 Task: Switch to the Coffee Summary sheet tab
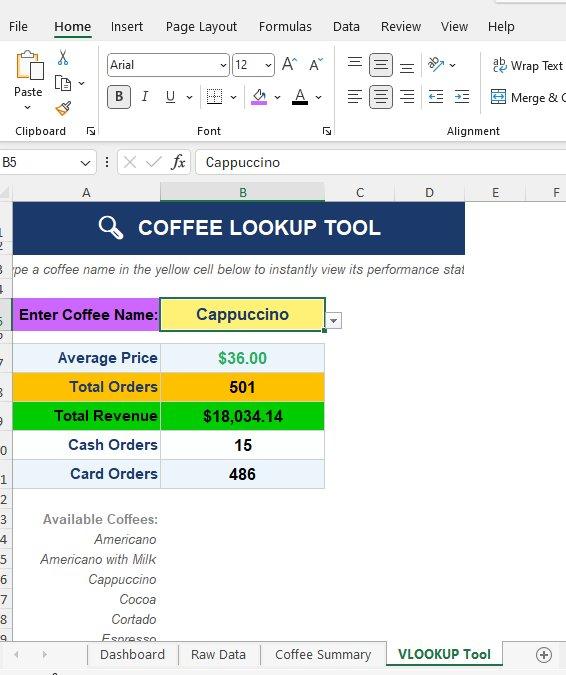(x=323, y=654)
